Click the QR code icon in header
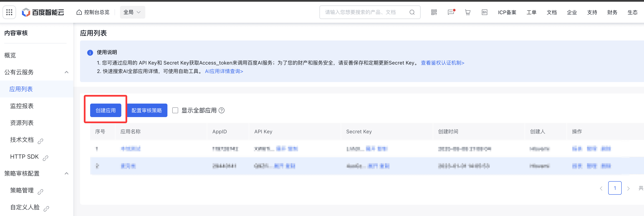 [434, 12]
